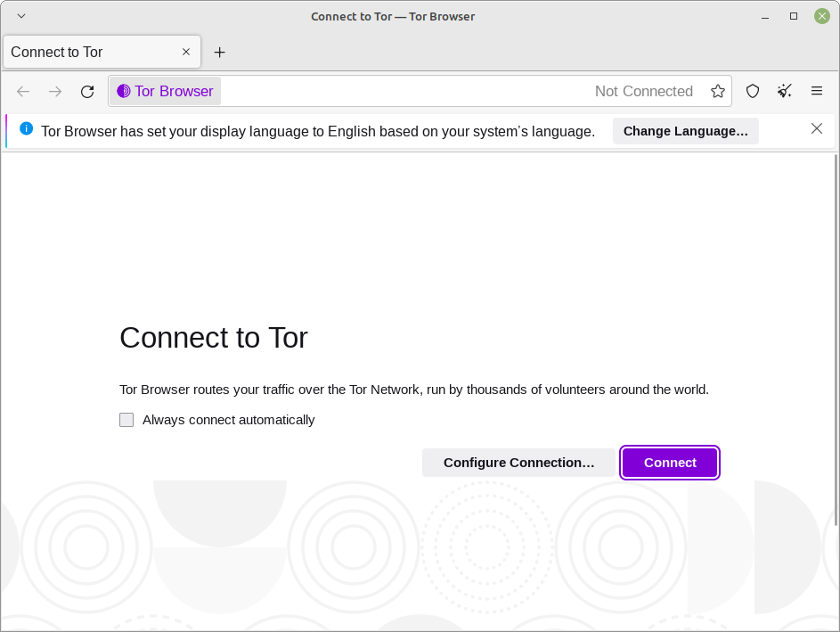Click the blue info icon in notification
Viewport: 840px width, 632px height.
click(x=26, y=128)
